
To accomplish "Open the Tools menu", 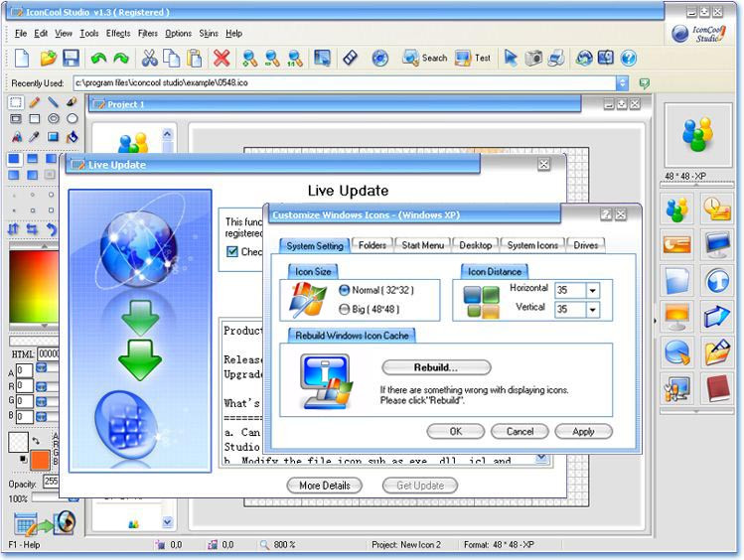I will (89, 33).
